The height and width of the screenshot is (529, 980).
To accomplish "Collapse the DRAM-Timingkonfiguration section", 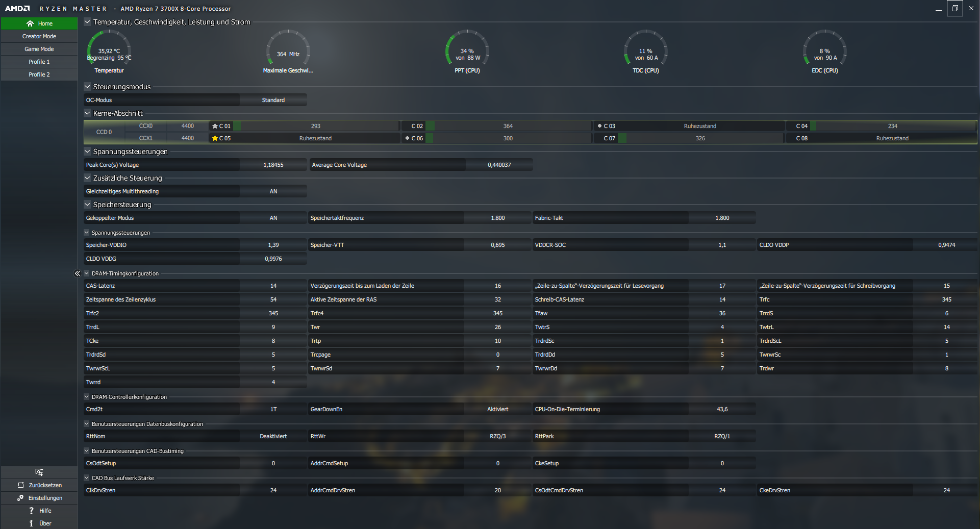I will (87, 273).
